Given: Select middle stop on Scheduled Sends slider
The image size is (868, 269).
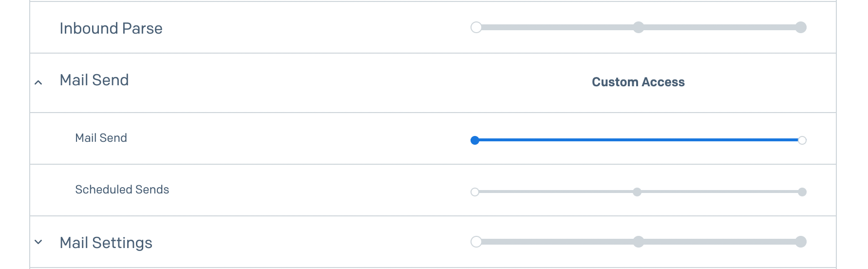Looking at the screenshot, I should pos(637,192).
